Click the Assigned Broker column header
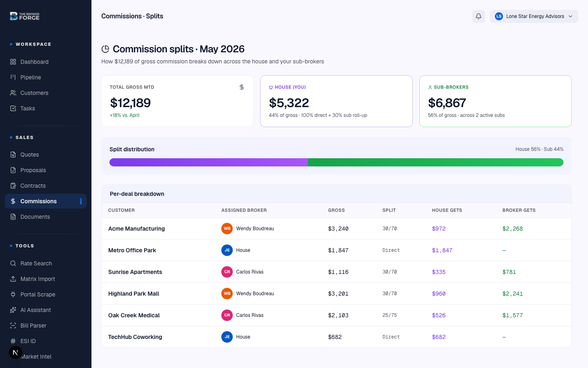Image resolution: width=588 pixels, height=368 pixels. pos(244,210)
